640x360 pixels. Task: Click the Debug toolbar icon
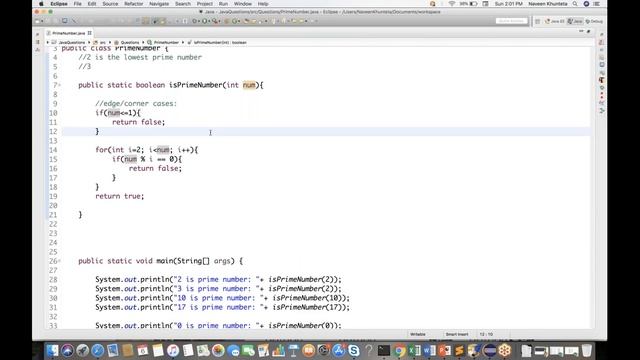tap(194, 21)
